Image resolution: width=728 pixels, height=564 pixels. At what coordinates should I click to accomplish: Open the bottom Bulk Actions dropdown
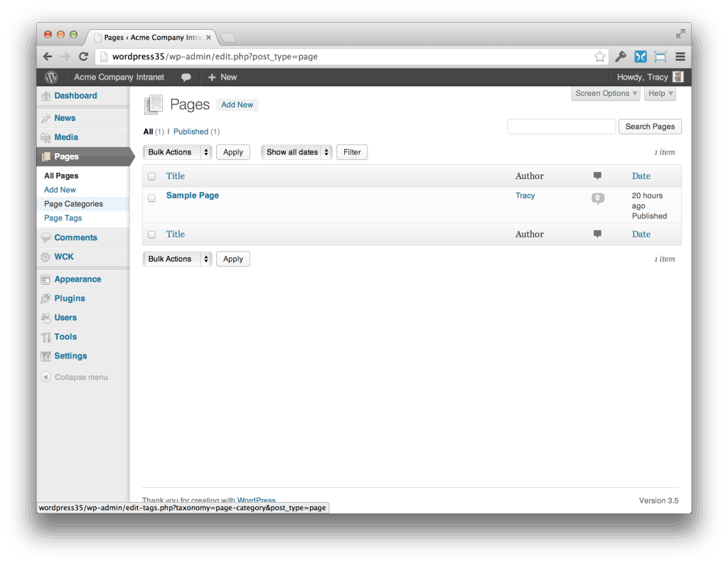(177, 259)
